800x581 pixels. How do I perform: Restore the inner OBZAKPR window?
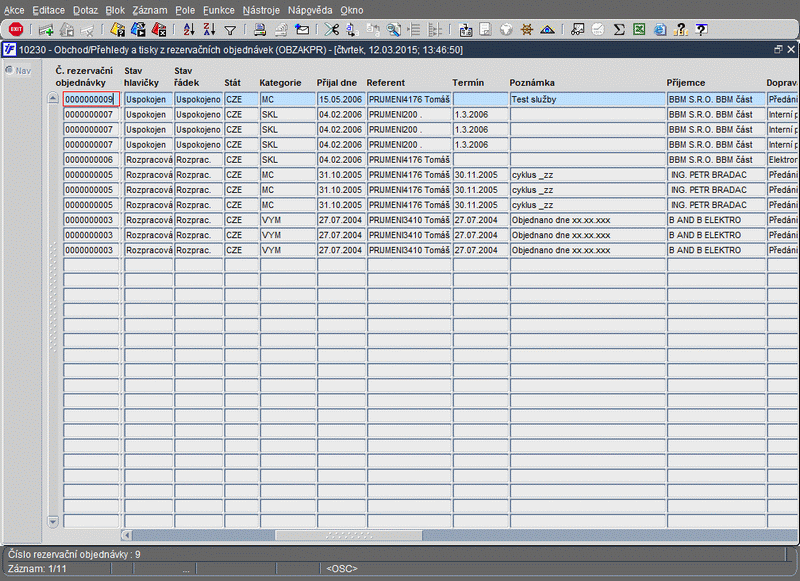(x=778, y=49)
